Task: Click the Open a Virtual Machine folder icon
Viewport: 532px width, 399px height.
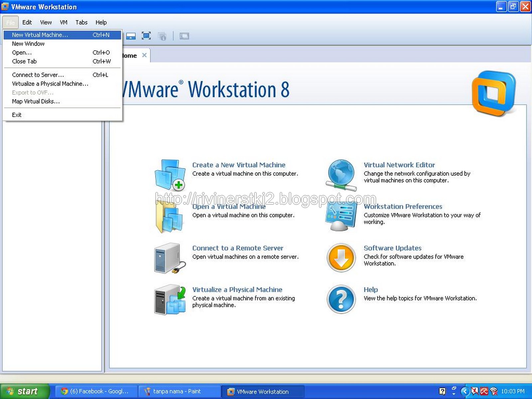Action: [169, 216]
